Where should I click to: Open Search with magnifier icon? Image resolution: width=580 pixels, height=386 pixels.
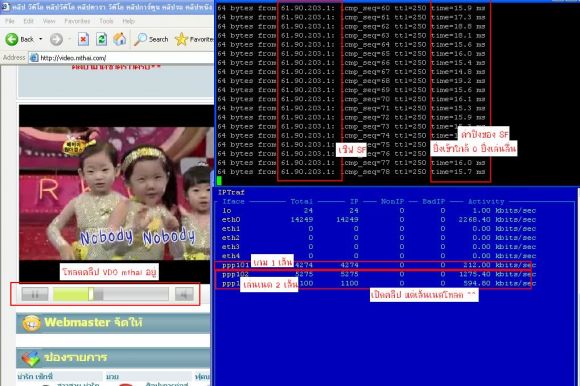point(140,39)
